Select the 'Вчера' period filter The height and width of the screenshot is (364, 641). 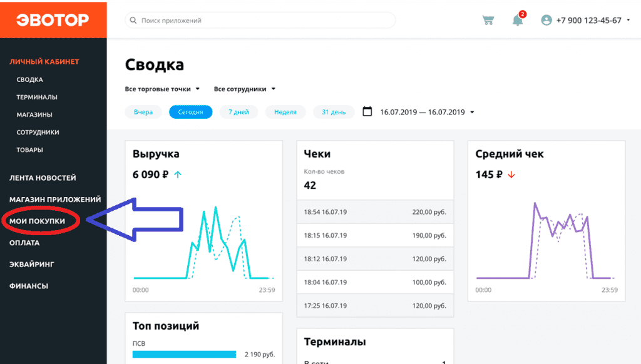(x=143, y=112)
